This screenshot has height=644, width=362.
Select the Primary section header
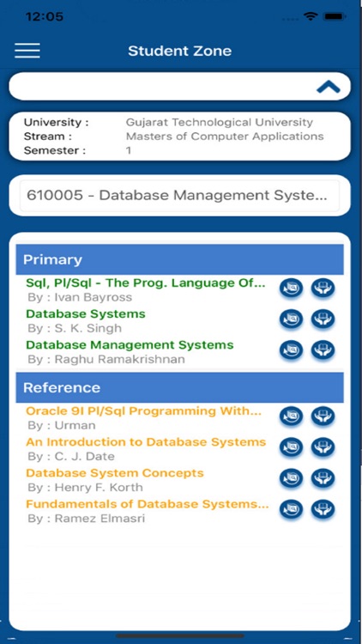click(x=180, y=259)
